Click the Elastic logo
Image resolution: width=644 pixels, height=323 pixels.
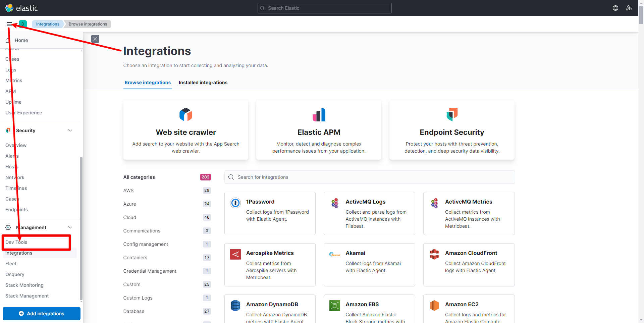(21, 8)
